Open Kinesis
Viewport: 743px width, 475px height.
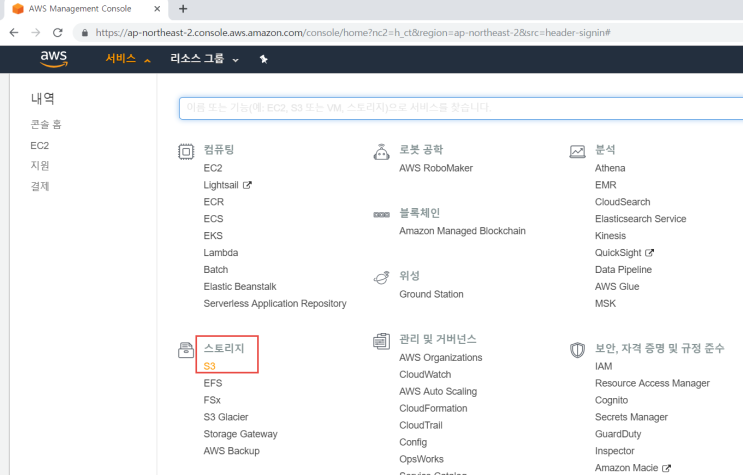610,236
